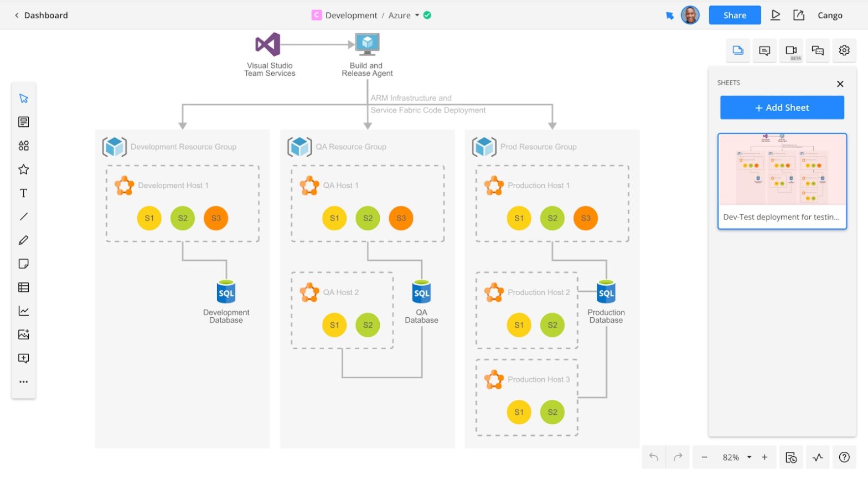
Task: Click the Share button
Action: tap(735, 15)
